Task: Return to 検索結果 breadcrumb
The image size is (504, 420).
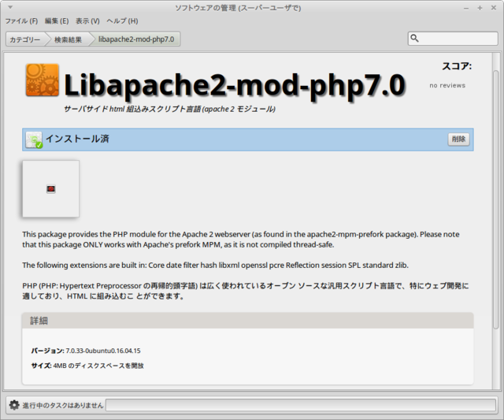Action: pos(68,39)
